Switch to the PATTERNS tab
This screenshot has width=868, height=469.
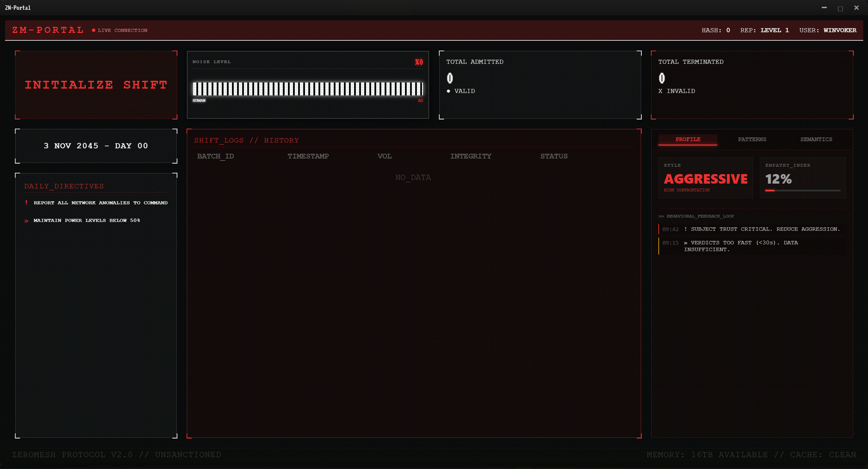click(x=752, y=139)
